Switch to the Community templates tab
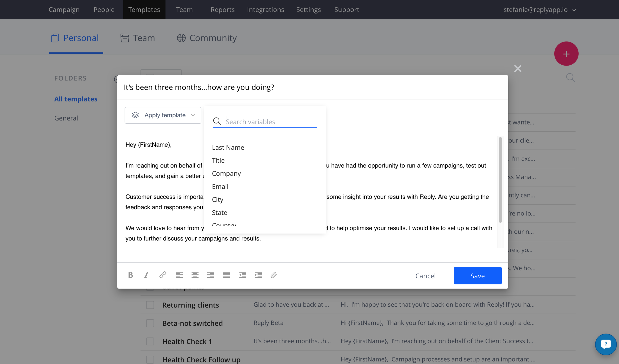This screenshot has height=364, width=619. coord(207,38)
